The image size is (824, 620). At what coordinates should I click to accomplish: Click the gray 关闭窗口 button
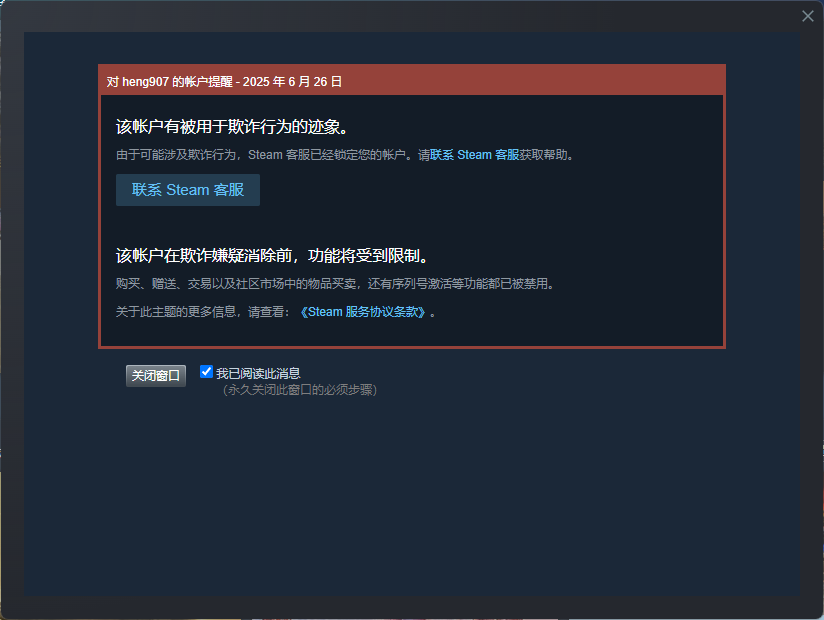(156, 376)
